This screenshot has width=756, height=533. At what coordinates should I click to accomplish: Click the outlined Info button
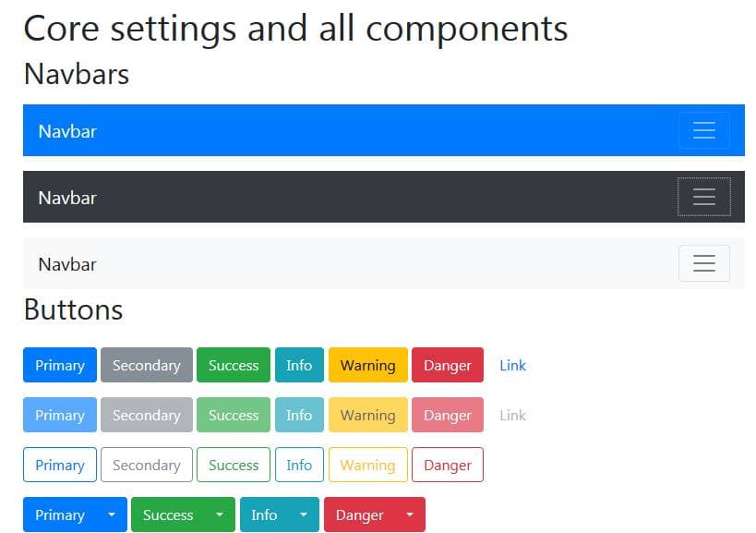pos(299,465)
